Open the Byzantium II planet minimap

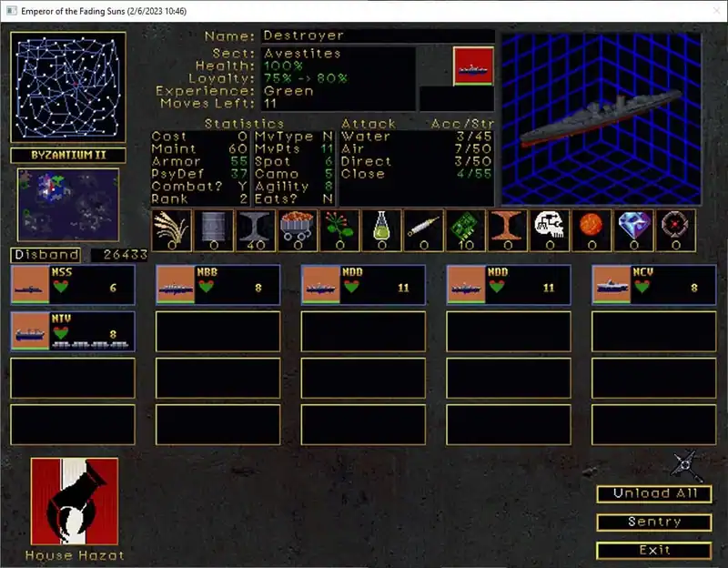pos(68,204)
